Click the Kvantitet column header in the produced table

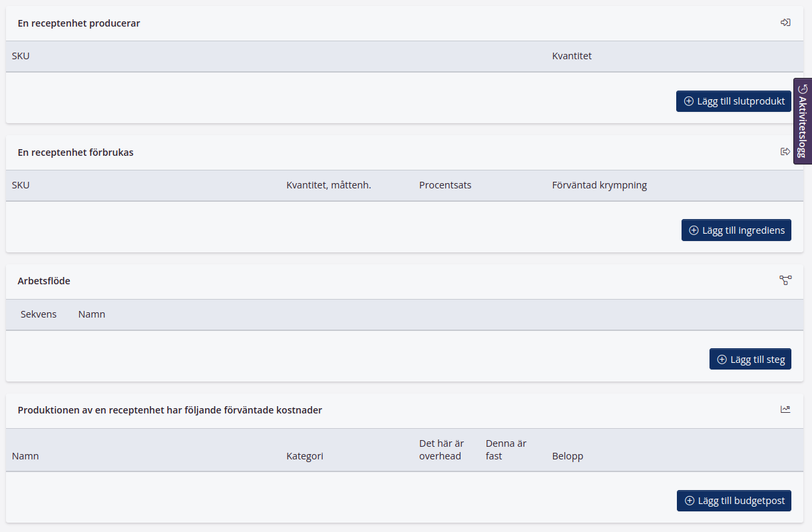coord(572,56)
